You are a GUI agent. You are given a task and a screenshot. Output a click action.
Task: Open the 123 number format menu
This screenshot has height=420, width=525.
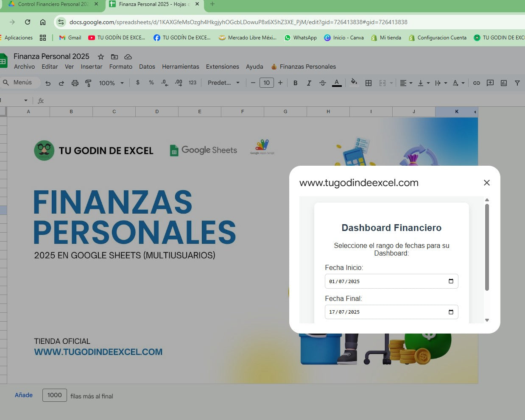coord(193,83)
